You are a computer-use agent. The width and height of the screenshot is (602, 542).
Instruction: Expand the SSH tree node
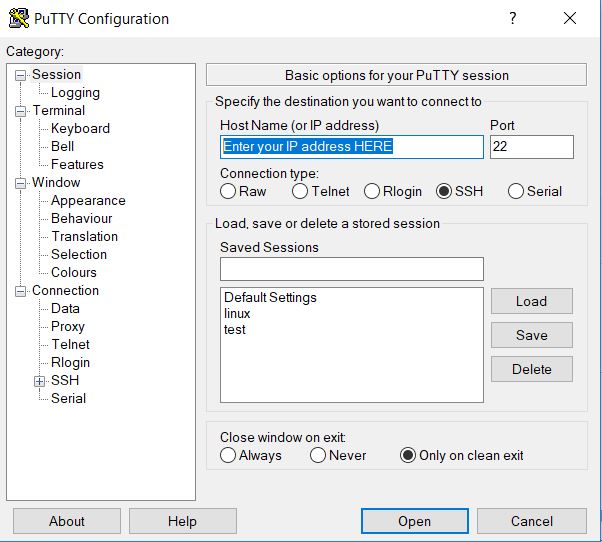39,381
